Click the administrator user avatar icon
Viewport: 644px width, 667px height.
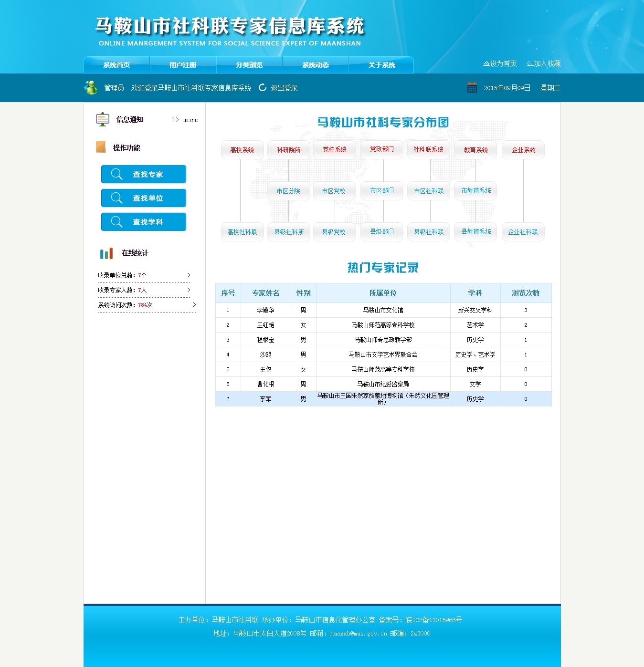click(x=91, y=87)
